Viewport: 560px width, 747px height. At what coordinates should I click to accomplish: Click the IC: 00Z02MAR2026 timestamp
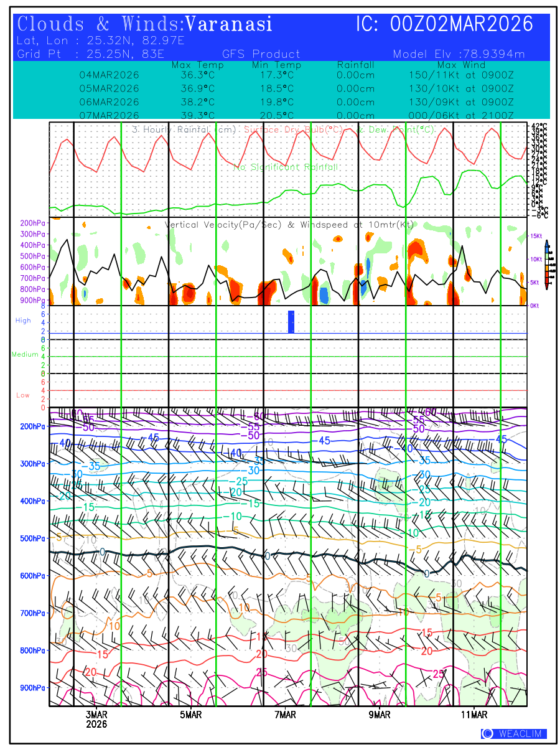444,24
